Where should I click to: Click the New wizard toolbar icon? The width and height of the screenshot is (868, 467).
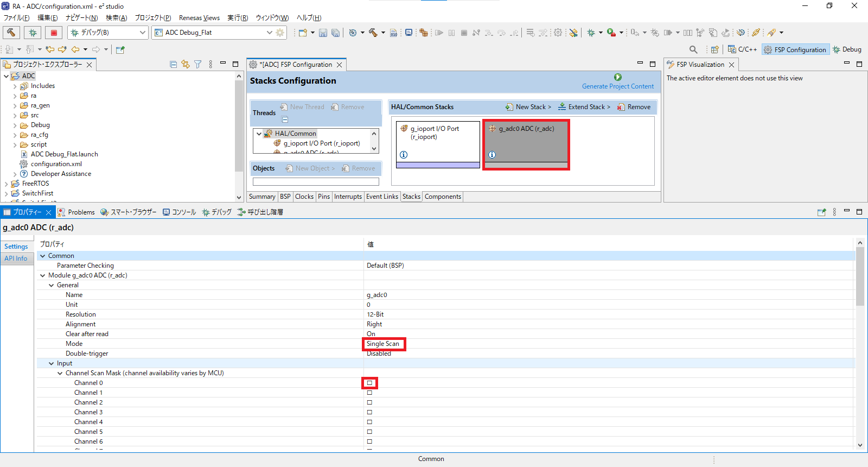pyautogui.click(x=303, y=33)
